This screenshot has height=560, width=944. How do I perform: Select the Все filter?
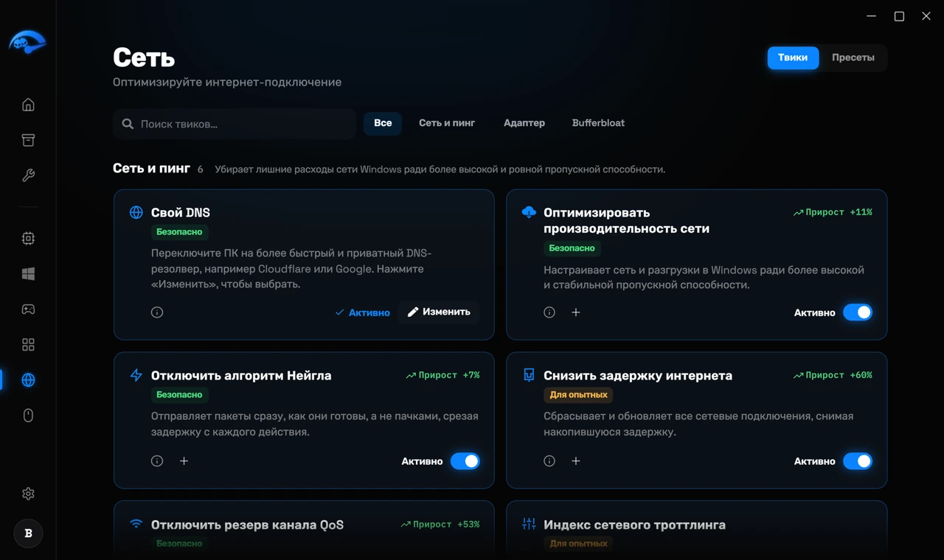pyautogui.click(x=383, y=123)
